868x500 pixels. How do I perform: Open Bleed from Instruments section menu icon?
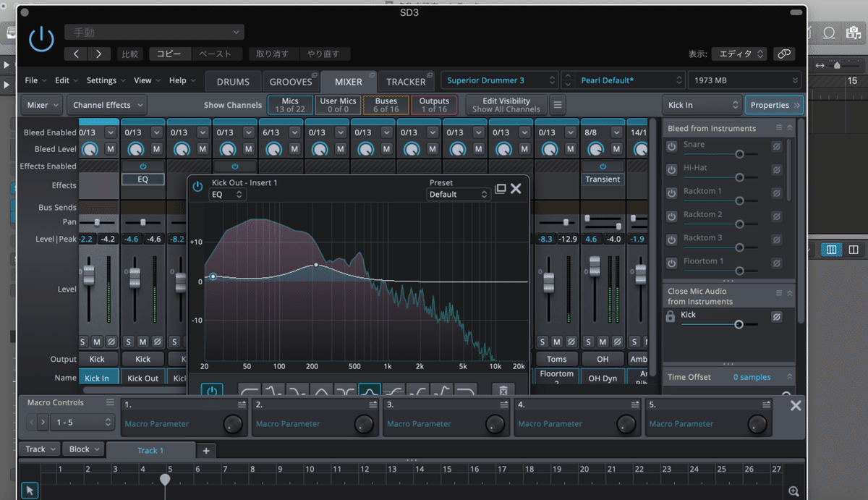[x=779, y=128]
